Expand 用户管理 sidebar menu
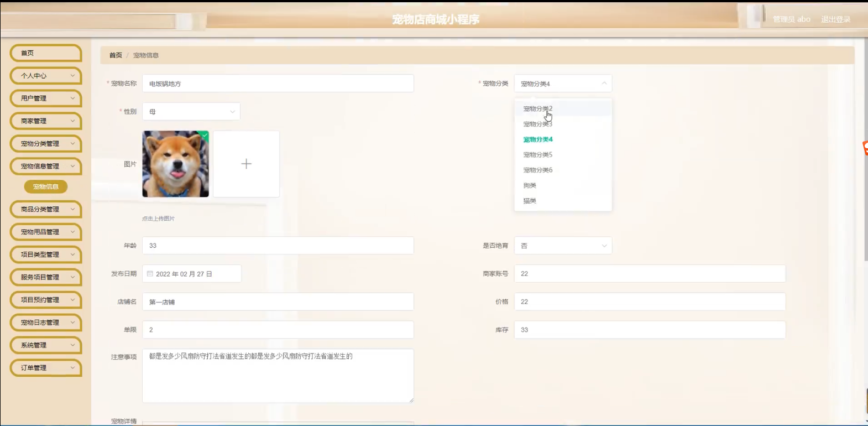This screenshot has height=426, width=868. [46, 98]
